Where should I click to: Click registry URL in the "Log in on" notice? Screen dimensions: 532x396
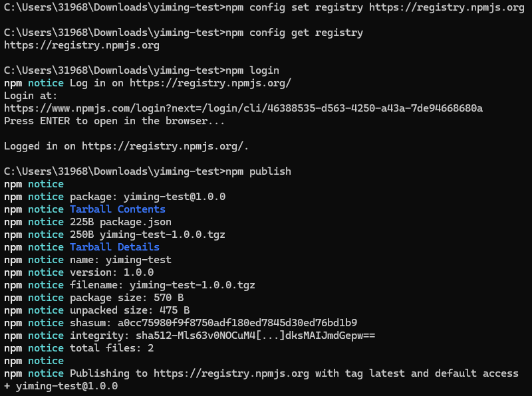tap(210, 83)
